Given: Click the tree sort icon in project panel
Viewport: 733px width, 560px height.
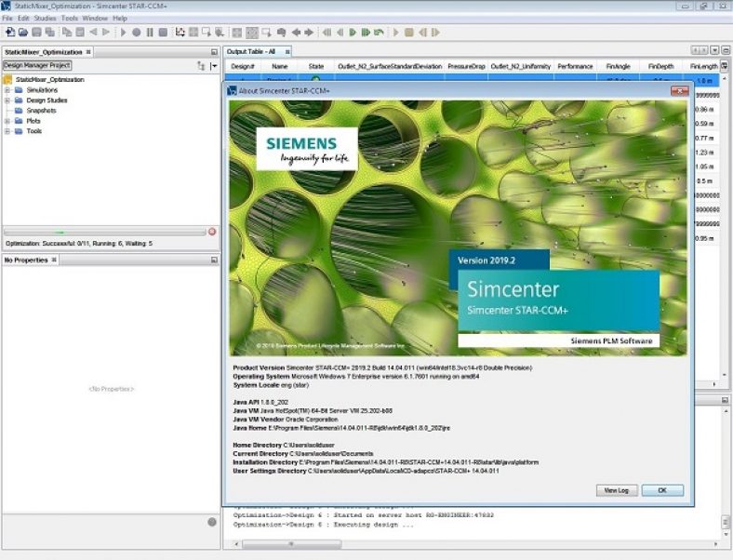Looking at the screenshot, I should pos(201,66).
